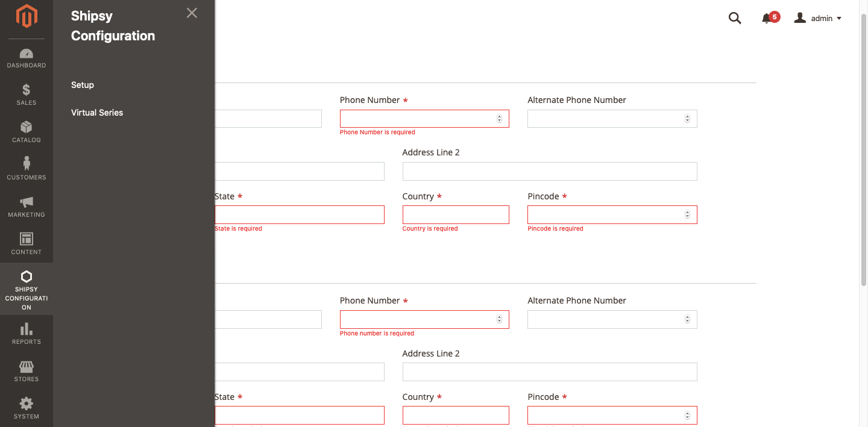Select Virtual Series menu item
Screen dimensions: 868x427
pyautogui.click(x=97, y=113)
